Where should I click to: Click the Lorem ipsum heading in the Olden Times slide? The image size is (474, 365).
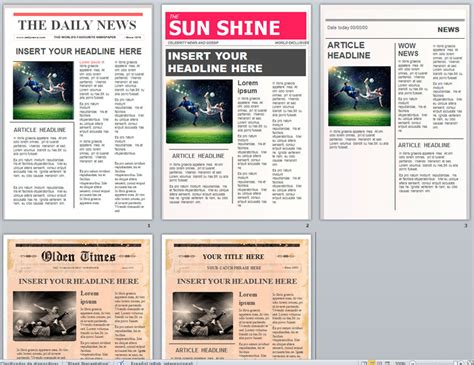coord(89,297)
